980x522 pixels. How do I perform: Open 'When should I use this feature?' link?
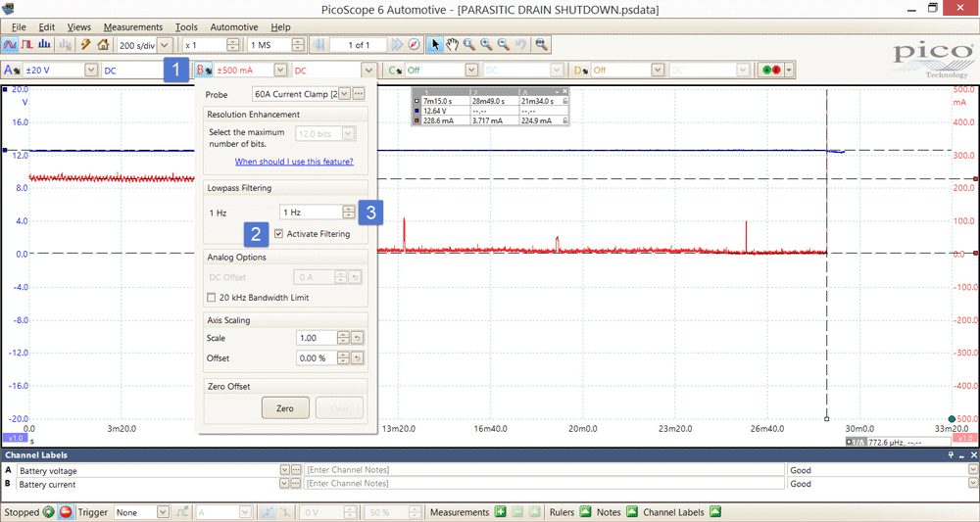(294, 161)
